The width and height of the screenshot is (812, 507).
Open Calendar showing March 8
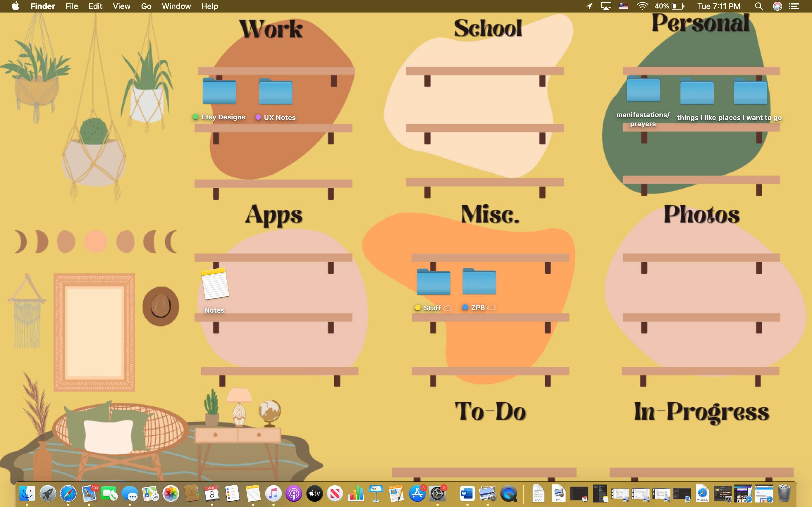(x=212, y=493)
